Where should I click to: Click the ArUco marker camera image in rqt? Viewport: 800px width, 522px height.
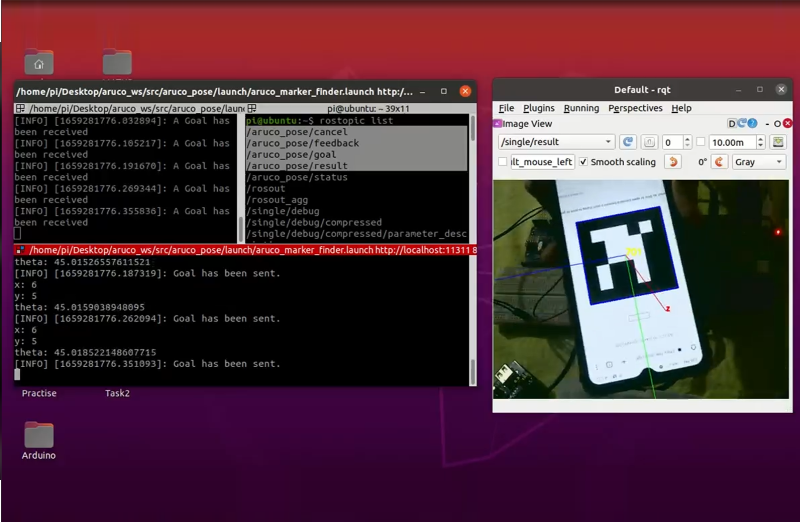click(641, 289)
